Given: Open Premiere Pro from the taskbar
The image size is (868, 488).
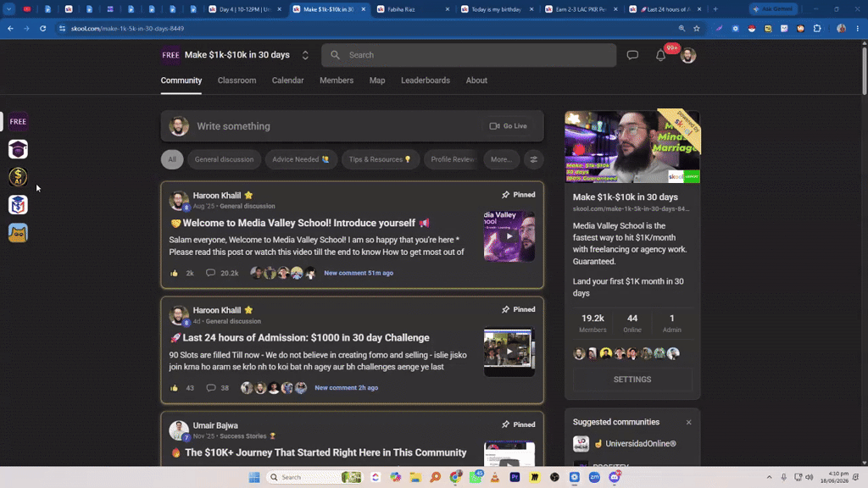Looking at the screenshot, I should (515, 477).
